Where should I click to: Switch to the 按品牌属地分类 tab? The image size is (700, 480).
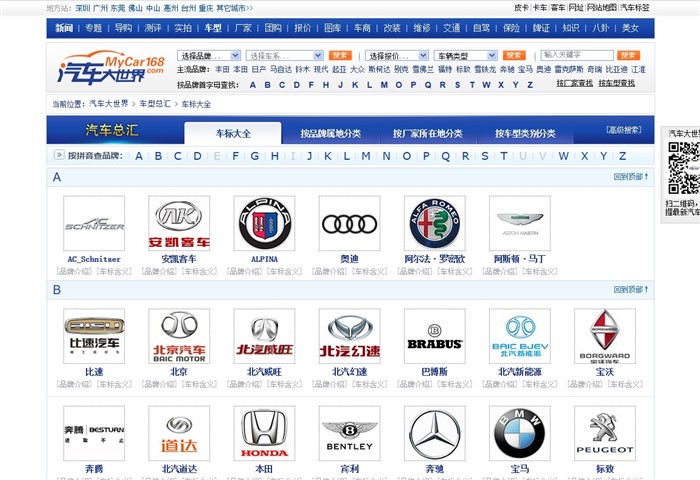tap(330, 133)
